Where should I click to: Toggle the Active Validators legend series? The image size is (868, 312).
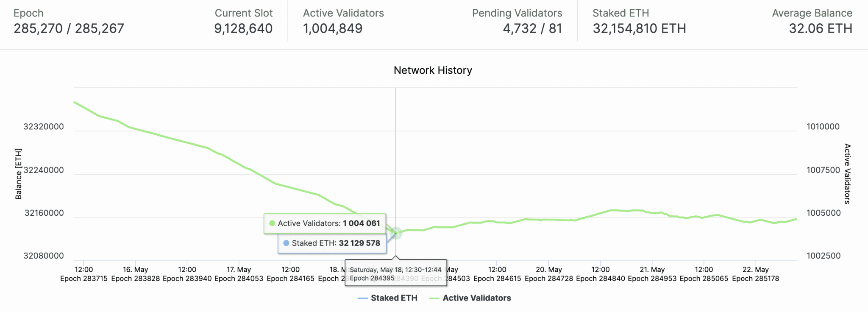[x=476, y=298]
